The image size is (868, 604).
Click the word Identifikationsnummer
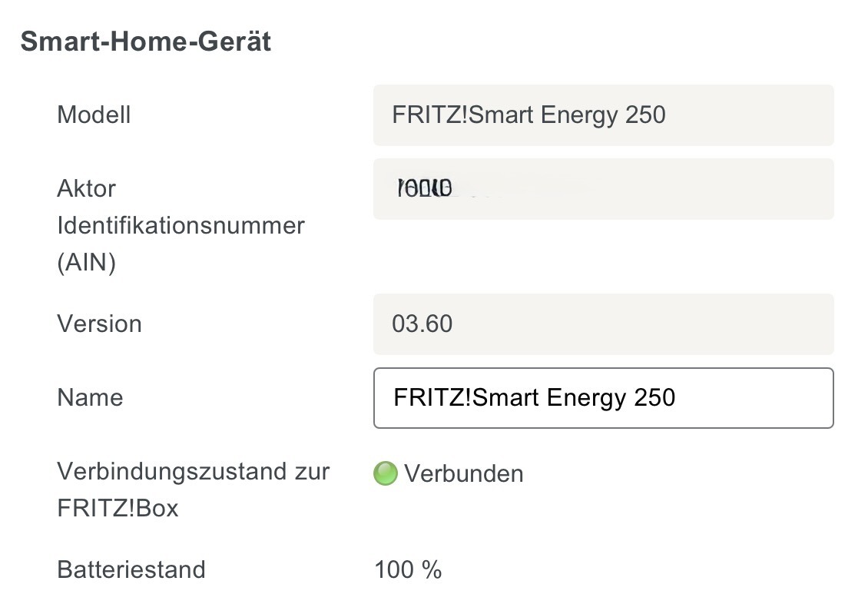point(181,226)
